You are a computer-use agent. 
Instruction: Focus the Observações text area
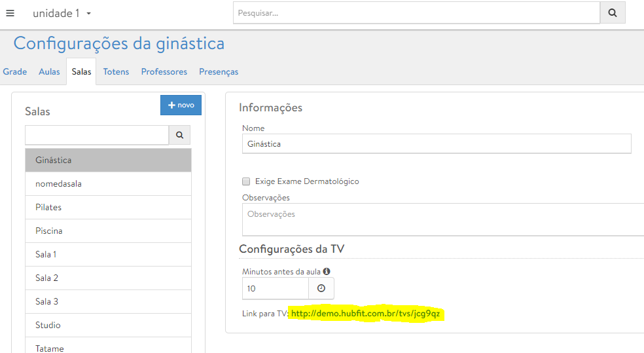pos(442,219)
